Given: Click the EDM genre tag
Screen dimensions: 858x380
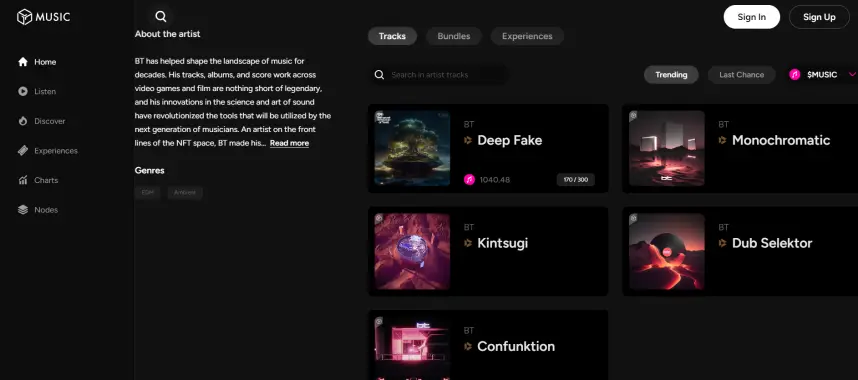Looking at the screenshot, I should [148, 193].
